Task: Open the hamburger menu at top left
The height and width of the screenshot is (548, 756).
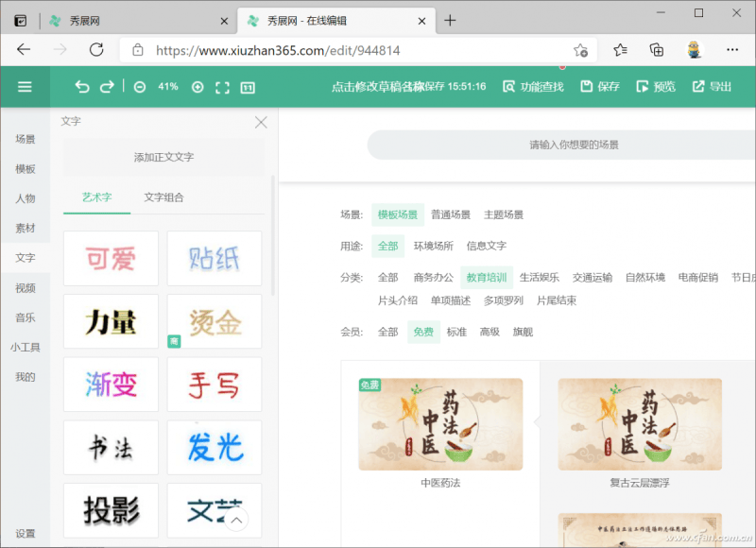Action: (x=25, y=85)
